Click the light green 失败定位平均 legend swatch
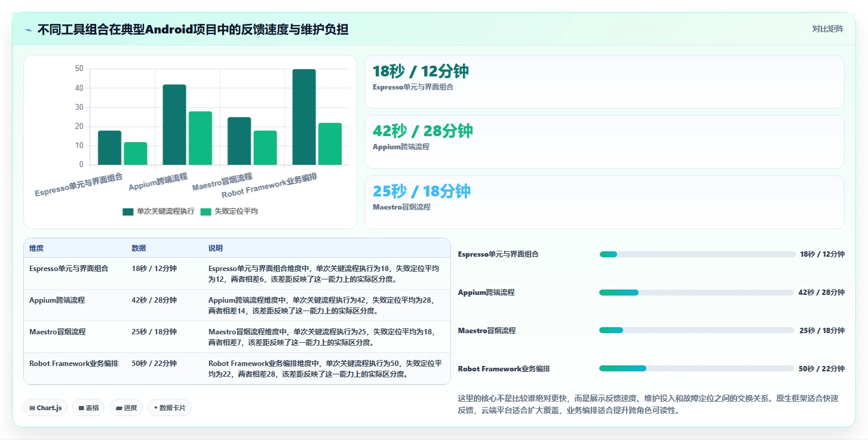Image resolution: width=868 pixels, height=440 pixels. click(x=206, y=211)
